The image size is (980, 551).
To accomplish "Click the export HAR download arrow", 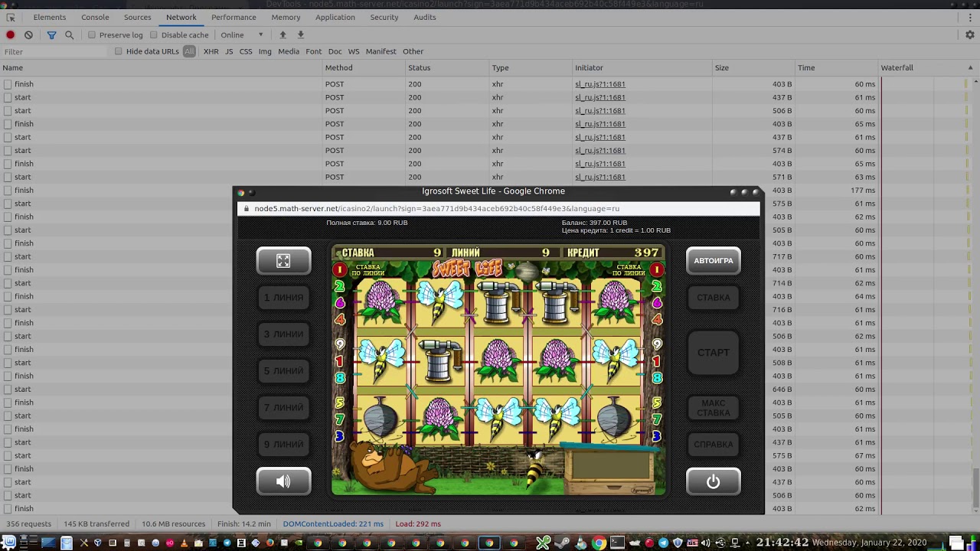I will point(300,35).
